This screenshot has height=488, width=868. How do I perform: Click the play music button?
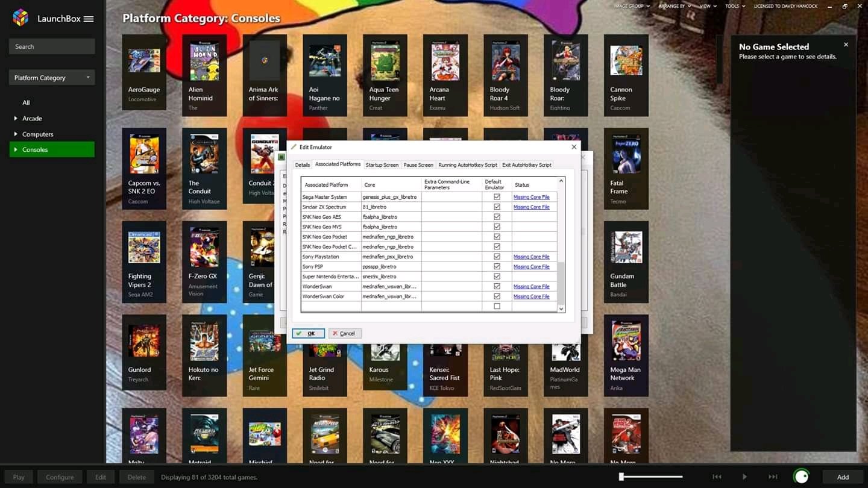pos(744,477)
